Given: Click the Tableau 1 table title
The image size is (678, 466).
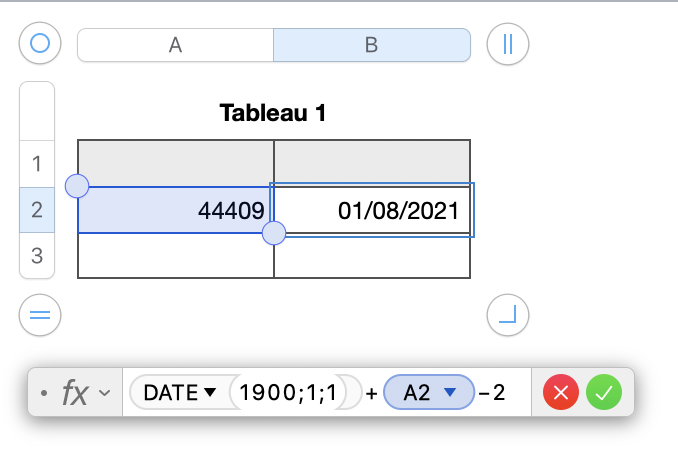Looking at the screenshot, I should tap(273, 114).
